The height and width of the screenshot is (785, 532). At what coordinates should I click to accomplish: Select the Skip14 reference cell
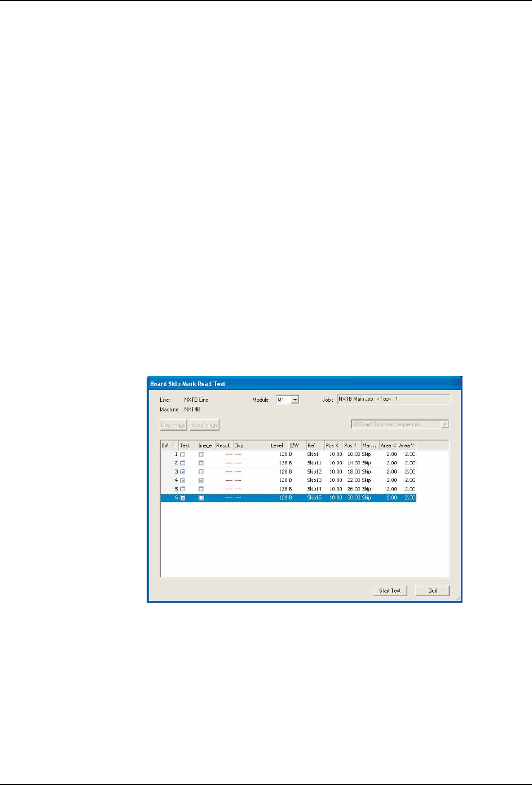click(x=314, y=489)
